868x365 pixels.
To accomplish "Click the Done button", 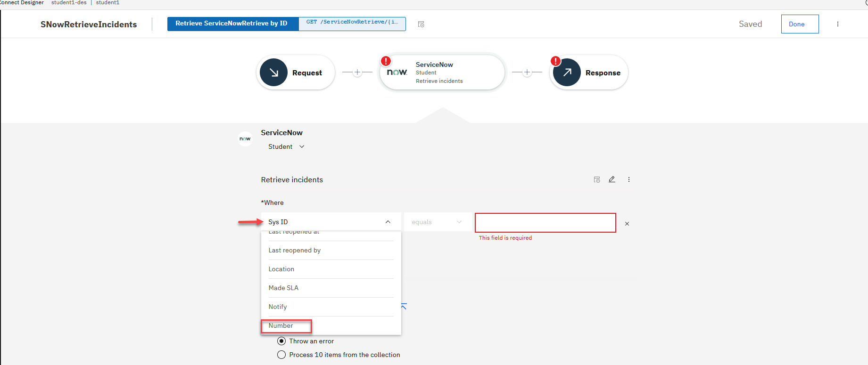I will pyautogui.click(x=800, y=24).
